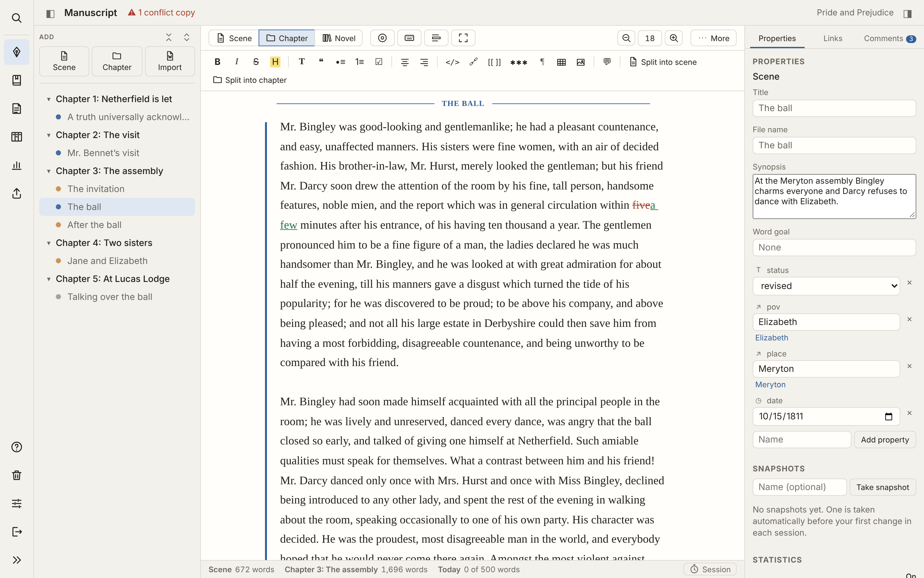Switch to Scene view

click(x=234, y=38)
